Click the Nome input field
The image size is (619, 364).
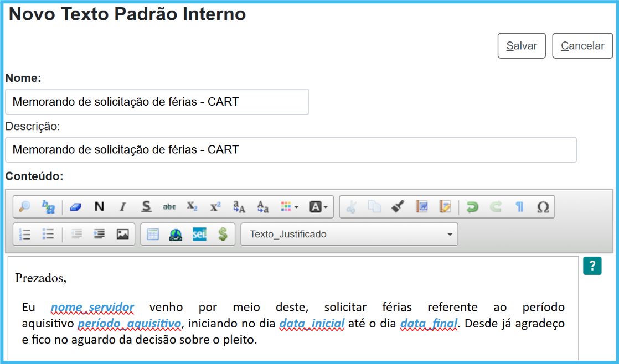pos(157,102)
